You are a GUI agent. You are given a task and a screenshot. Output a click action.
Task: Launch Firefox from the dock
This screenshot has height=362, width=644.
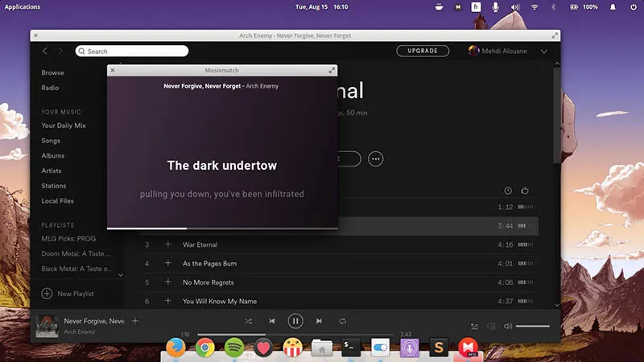175,348
